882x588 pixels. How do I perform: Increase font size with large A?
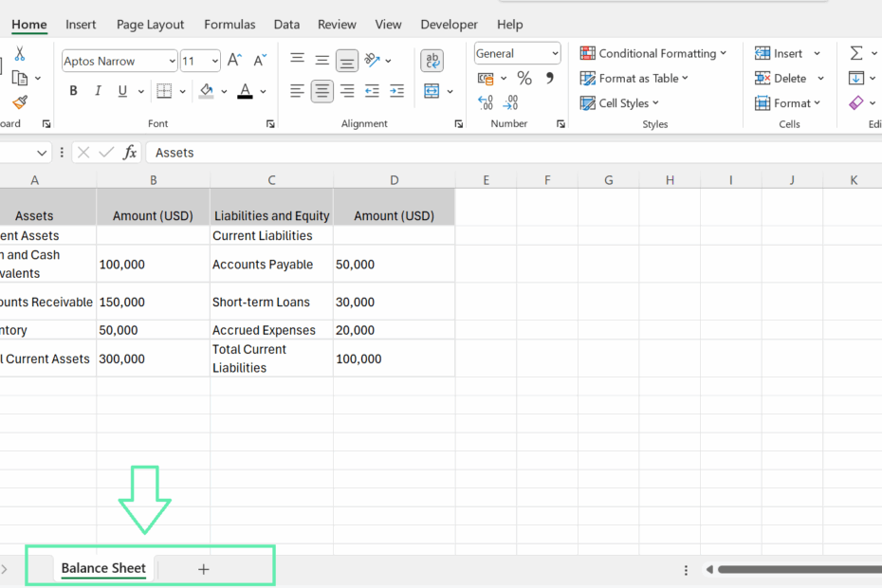point(234,60)
